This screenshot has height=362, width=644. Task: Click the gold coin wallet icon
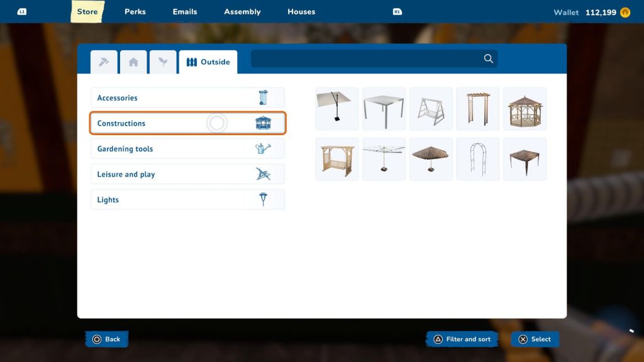(625, 13)
